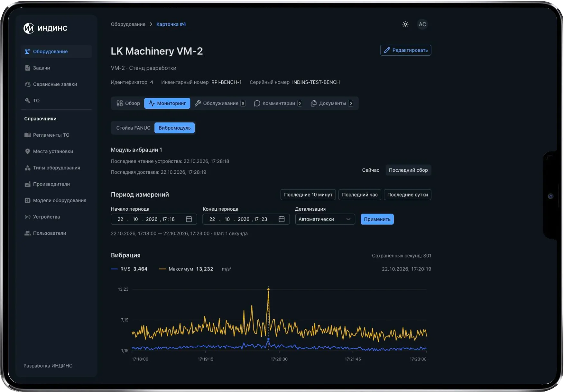Click the Конец периода date field
Image resolution: width=564 pixels, height=392 pixels.
point(246,219)
